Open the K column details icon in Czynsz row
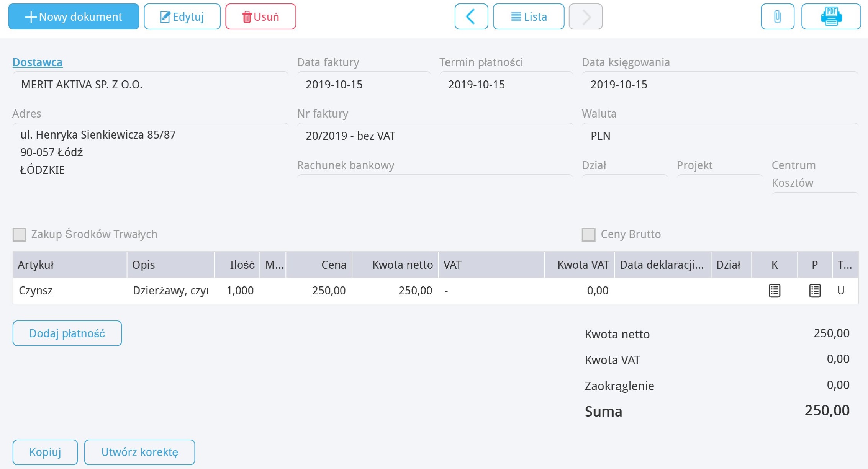Image resolution: width=868 pixels, height=469 pixels. pos(774,291)
